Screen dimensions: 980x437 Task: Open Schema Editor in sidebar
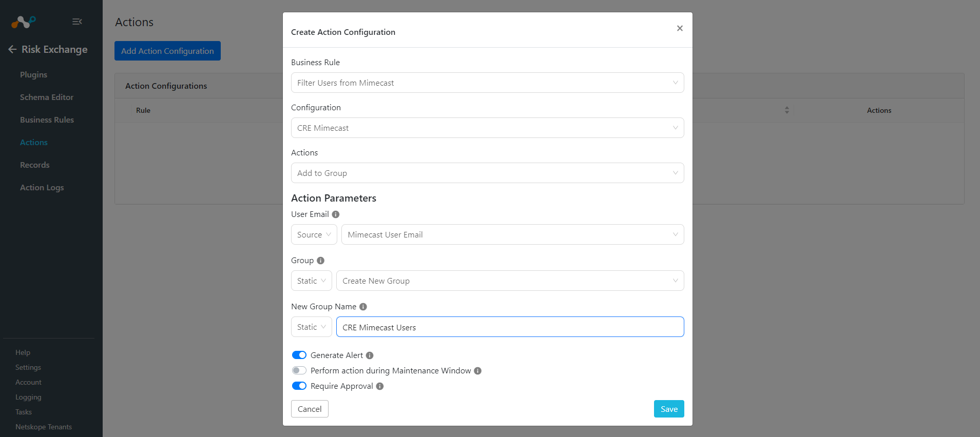pos(47,97)
